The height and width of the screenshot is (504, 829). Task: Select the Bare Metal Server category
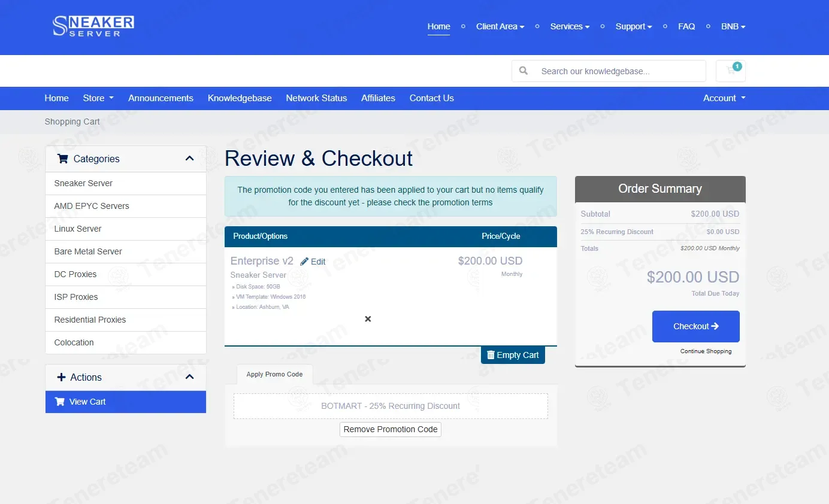click(x=126, y=251)
